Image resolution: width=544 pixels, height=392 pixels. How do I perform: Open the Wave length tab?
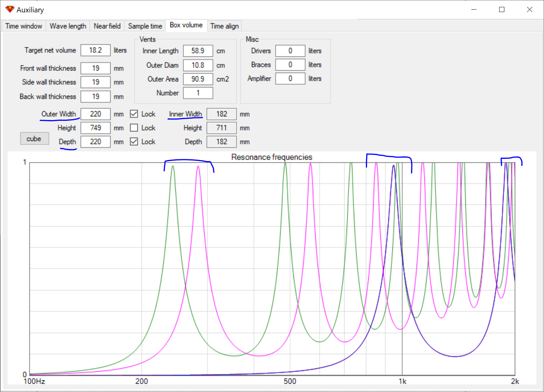pos(68,26)
